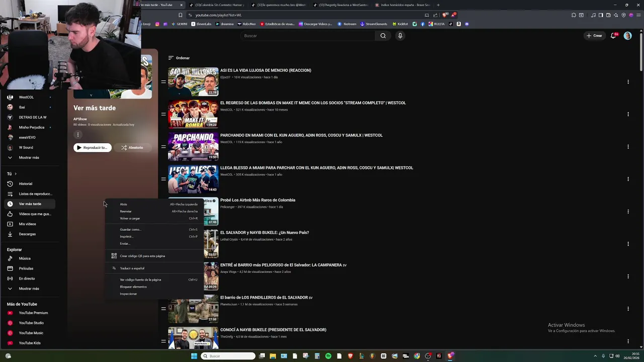Switch to Indice homicidios españa tab
The width and height of the screenshot is (644, 362).
pyautogui.click(x=404, y=5)
